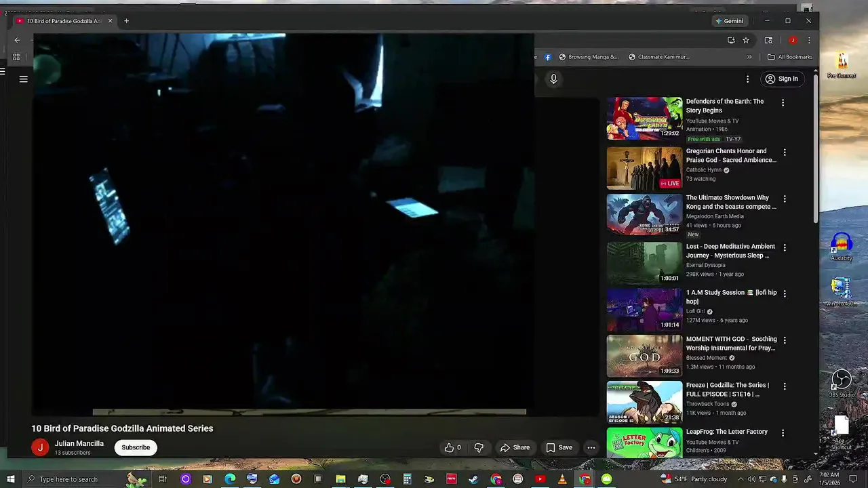The image size is (868, 488).
Task: Open Steam from the taskbar
Action: click(x=473, y=479)
